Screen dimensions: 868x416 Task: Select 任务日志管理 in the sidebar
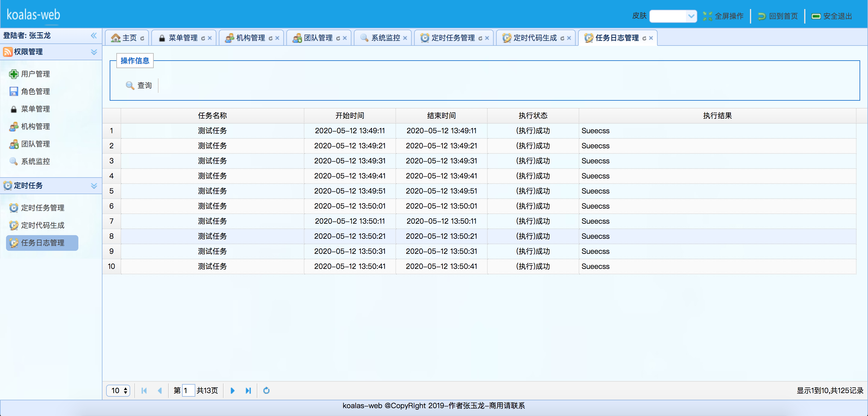click(42, 243)
